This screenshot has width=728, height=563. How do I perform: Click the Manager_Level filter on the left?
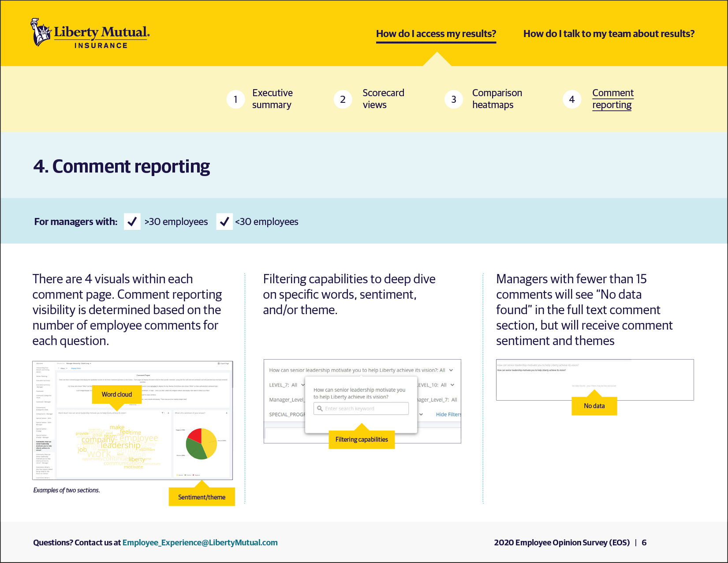pyautogui.click(x=287, y=400)
